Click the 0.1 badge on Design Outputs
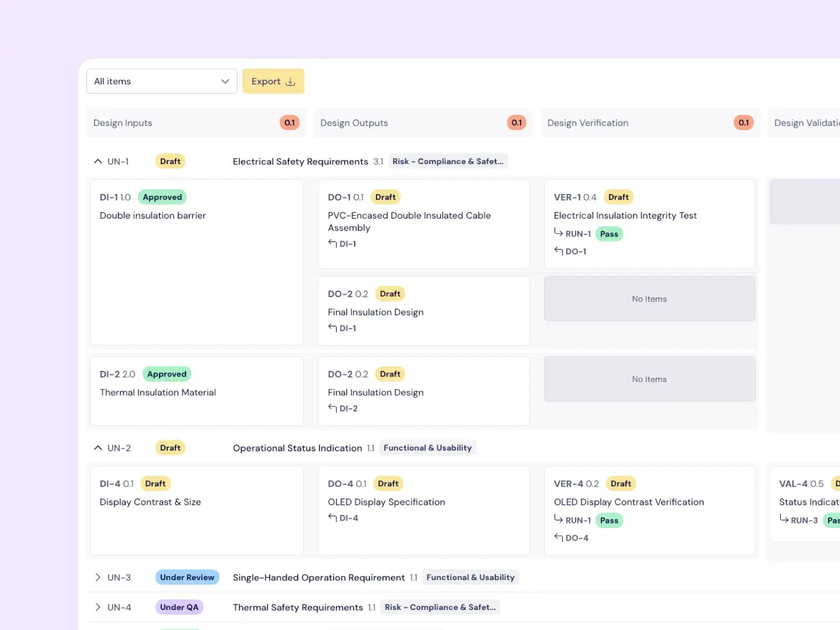 click(x=516, y=123)
